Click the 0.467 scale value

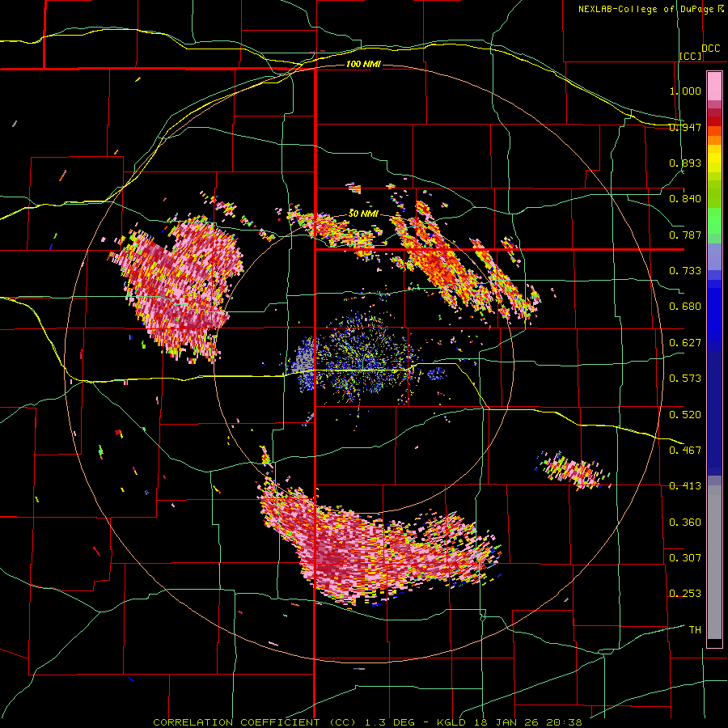pos(685,451)
